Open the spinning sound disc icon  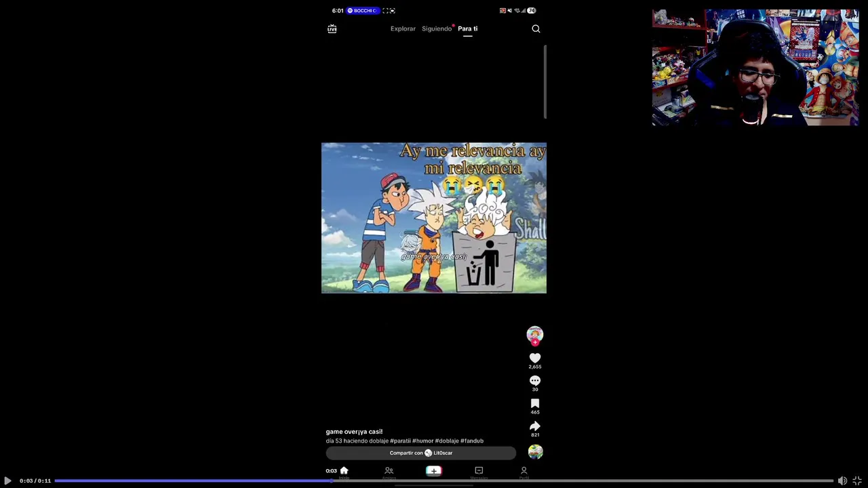coord(536,452)
